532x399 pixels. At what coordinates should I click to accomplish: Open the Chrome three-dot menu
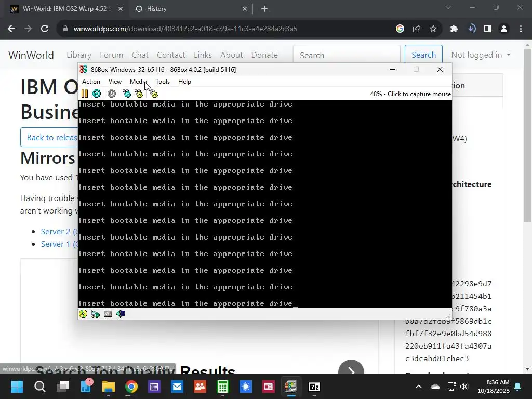(x=521, y=29)
